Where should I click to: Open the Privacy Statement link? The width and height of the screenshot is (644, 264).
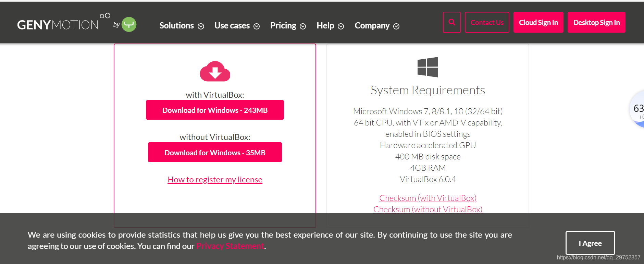tap(230, 246)
